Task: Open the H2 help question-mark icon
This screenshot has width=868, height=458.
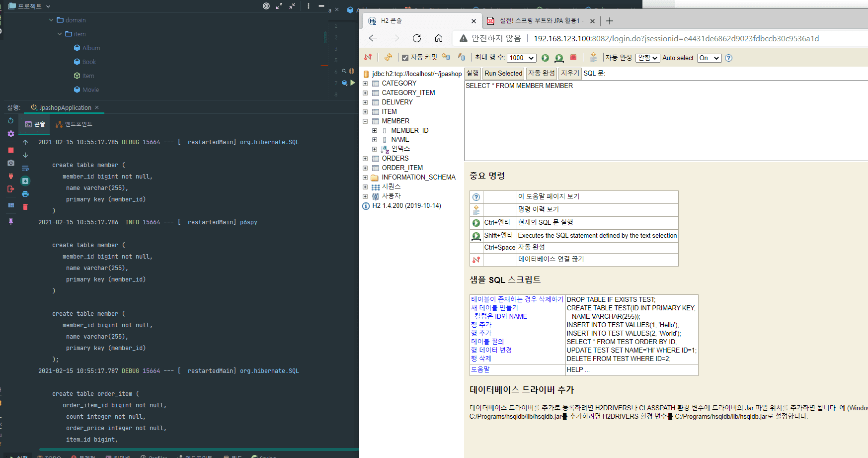Action: 728,58
